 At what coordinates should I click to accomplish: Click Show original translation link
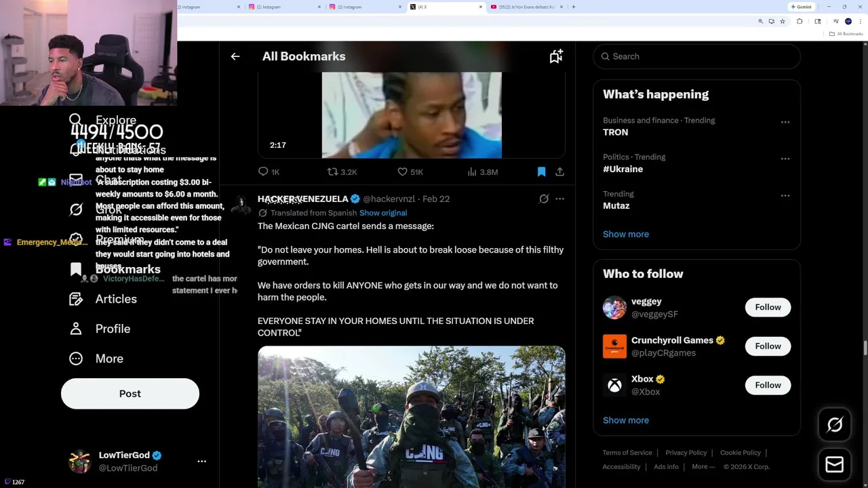pos(383,213)
